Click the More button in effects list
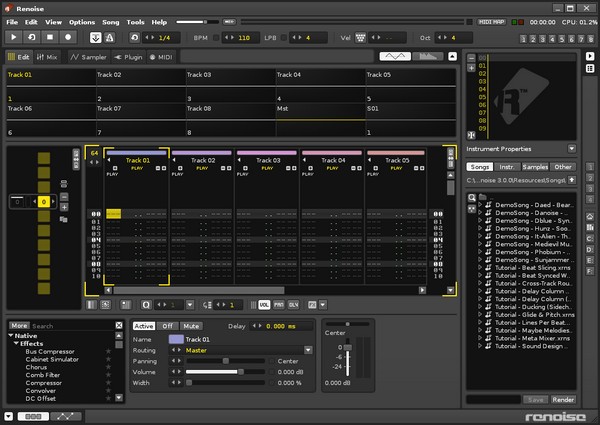 (19, 326)
